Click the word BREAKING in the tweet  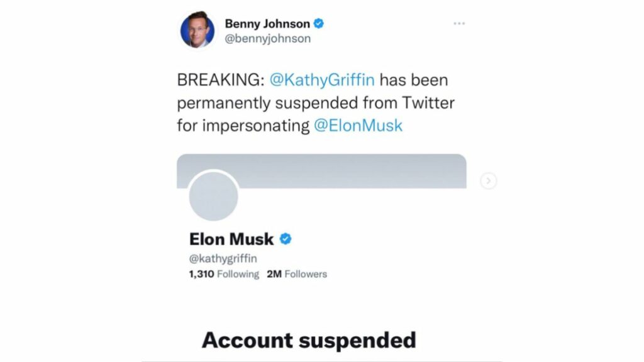[x=219, y=80]
